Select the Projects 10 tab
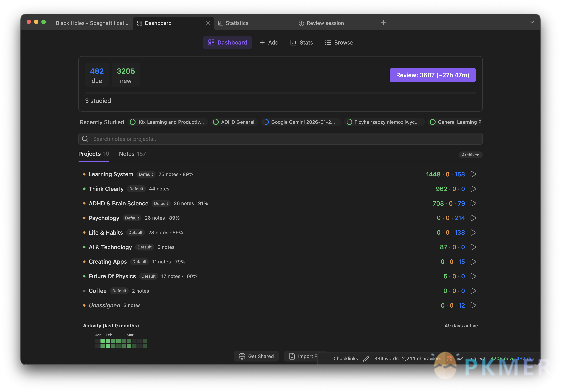The height and width of the screenshot is (392, 561). pyautogui.click(x=94, y=154)
